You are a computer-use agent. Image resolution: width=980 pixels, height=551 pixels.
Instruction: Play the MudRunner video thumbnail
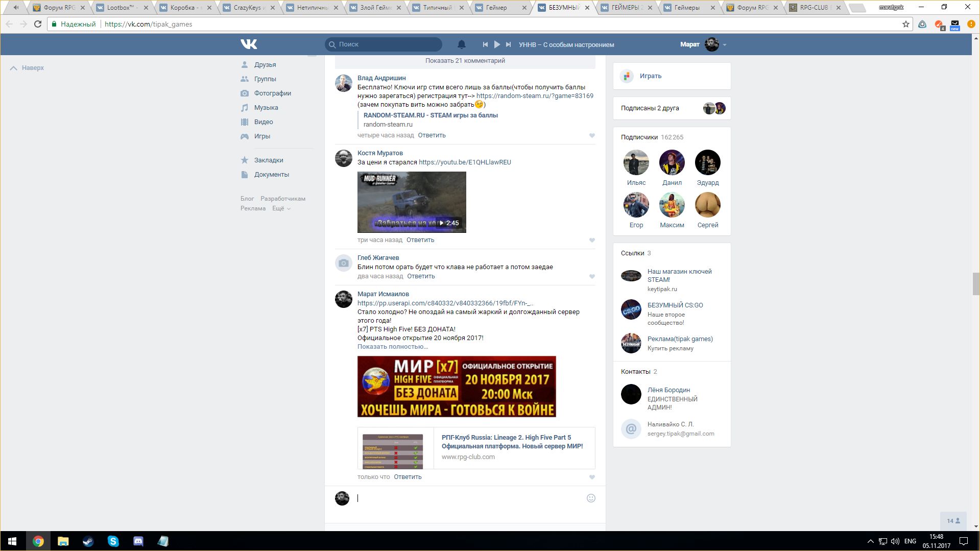click(x=412, y=202)
